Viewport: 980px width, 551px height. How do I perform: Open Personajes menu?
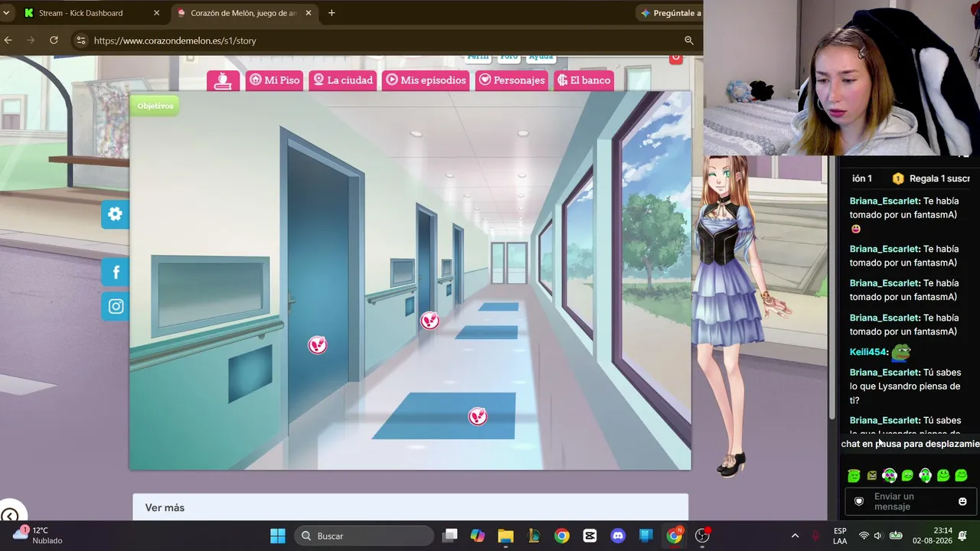[511, 80]
